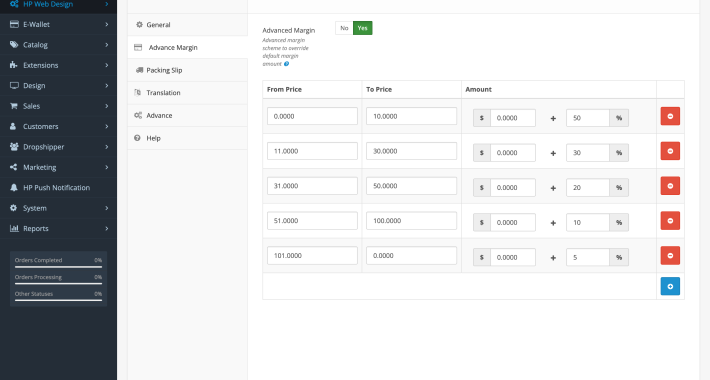Click the Customers person icon in sidebar

[x=13, y=126]
